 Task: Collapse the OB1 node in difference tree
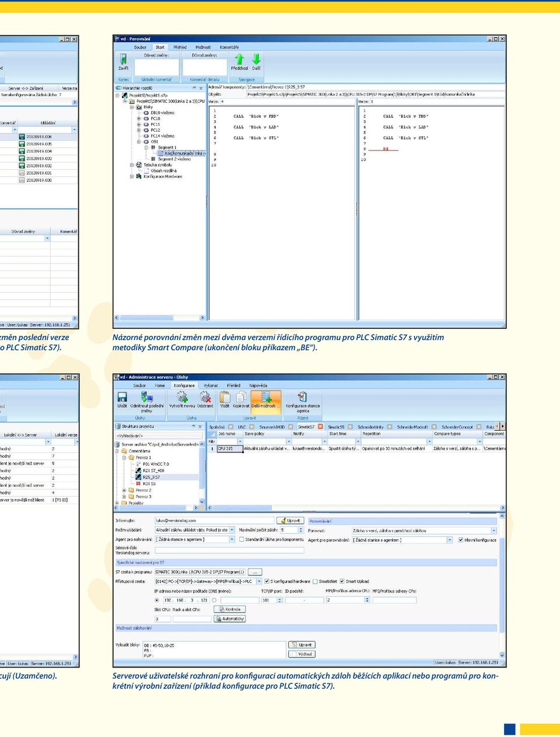click(x=139, y=142)
